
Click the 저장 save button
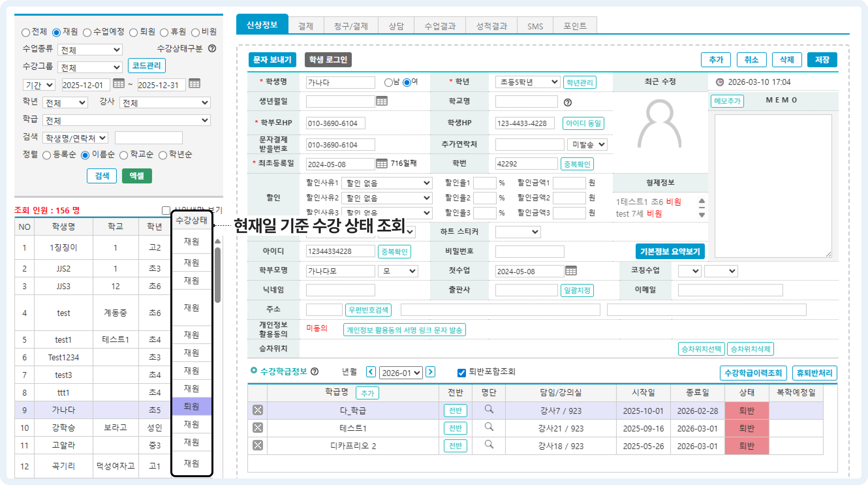coord(822,60)
